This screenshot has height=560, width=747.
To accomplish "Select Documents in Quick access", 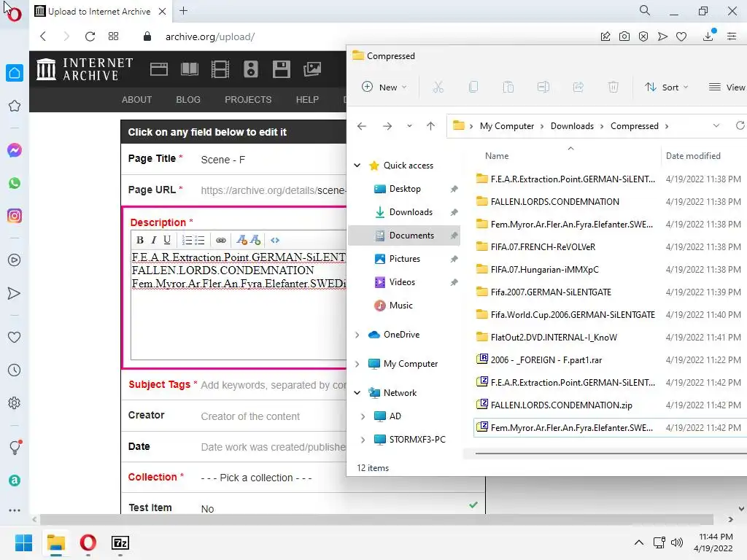I will click(404, 236).
